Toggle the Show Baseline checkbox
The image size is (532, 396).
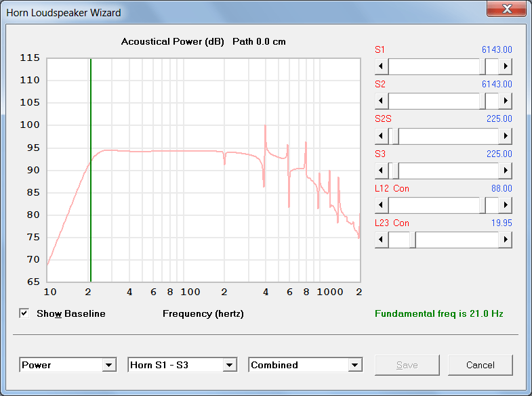[x=24, y=313]
